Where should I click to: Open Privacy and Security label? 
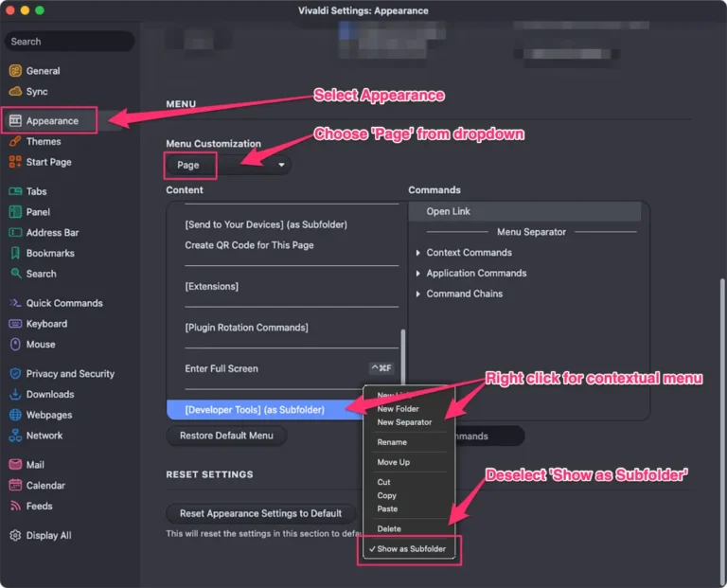pos(70,374)
